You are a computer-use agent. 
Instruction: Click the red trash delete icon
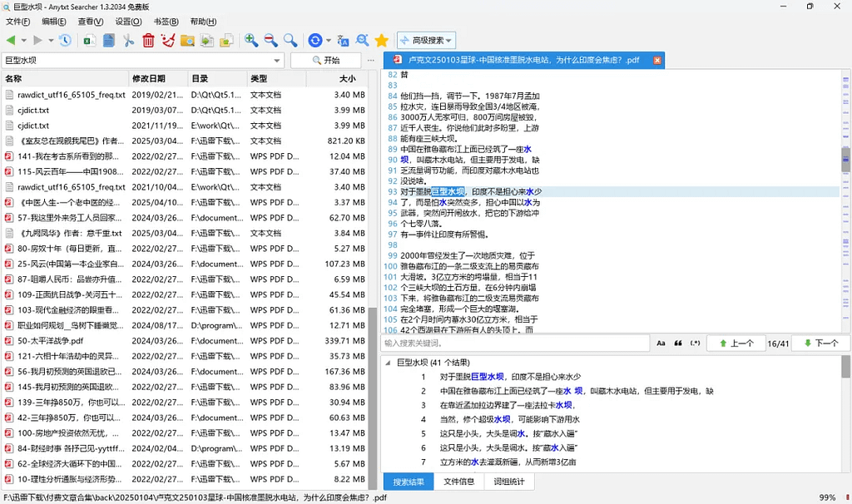point(148,40)
